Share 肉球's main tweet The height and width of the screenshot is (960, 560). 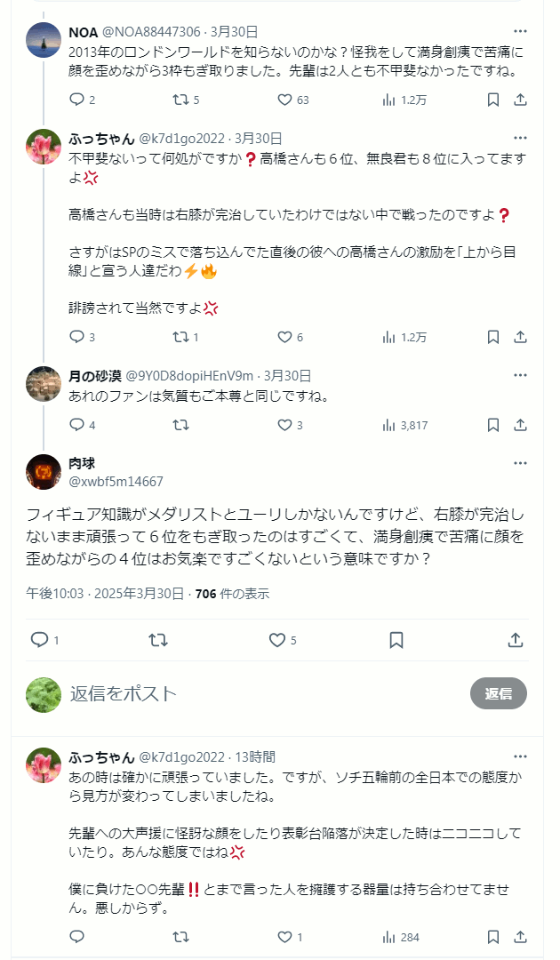point(516,640)
